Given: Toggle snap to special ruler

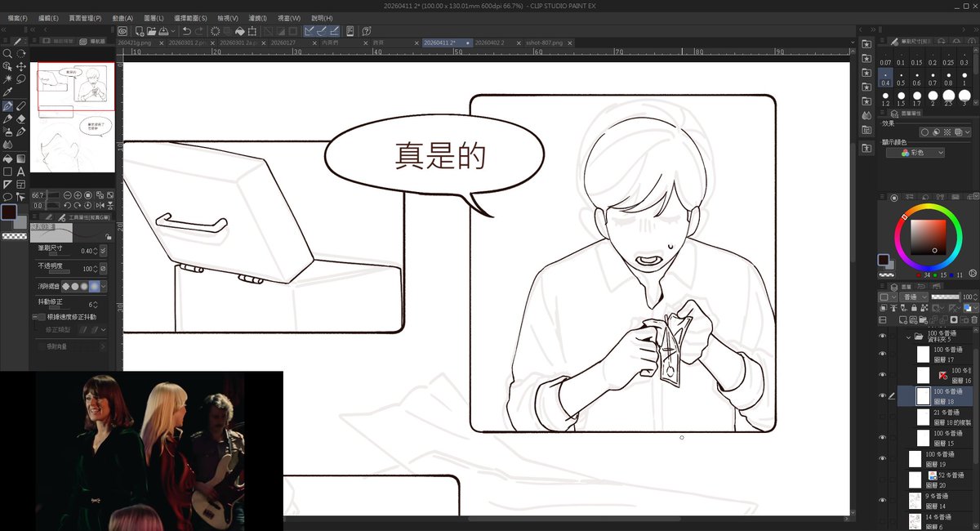Looking at the screenshot, I should (x=321, y=31).
